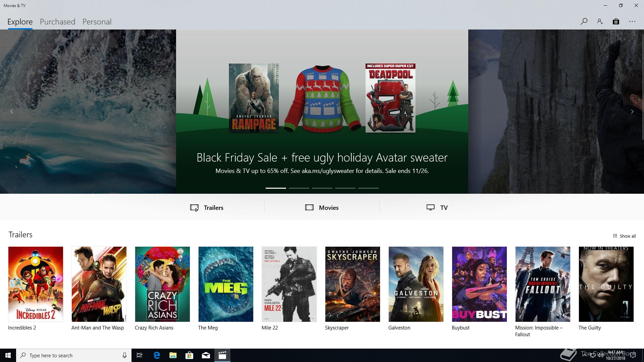Select fourth carousel page indicator
The image size is (644, 362).
[345, 188]
